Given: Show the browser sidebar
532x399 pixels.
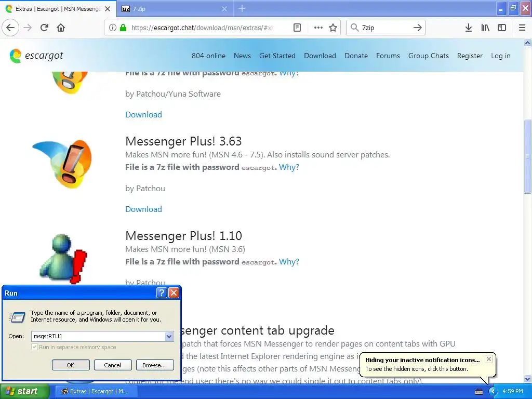Looking at the screenshot, I should click(502, 28).
